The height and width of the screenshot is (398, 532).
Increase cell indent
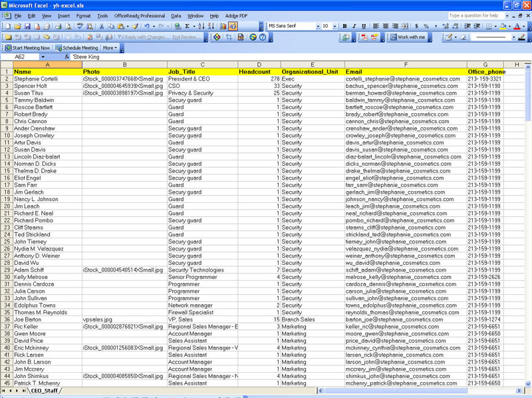pos(477,26)
